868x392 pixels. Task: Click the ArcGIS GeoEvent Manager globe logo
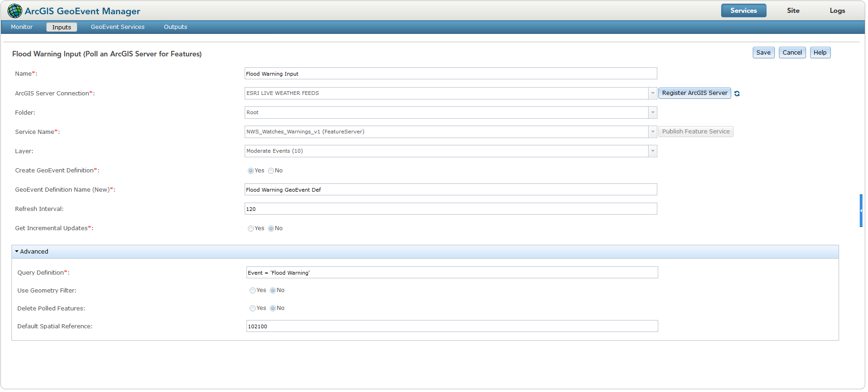[15, 11]
